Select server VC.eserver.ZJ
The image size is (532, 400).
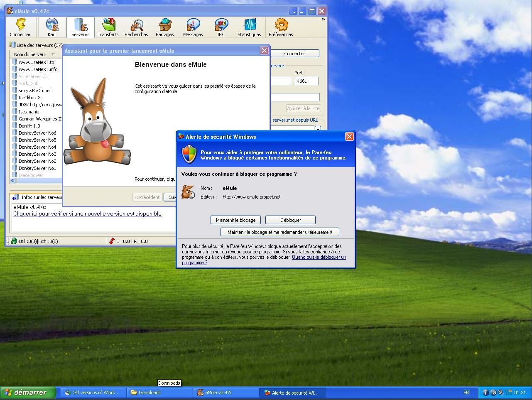[33, 76]
